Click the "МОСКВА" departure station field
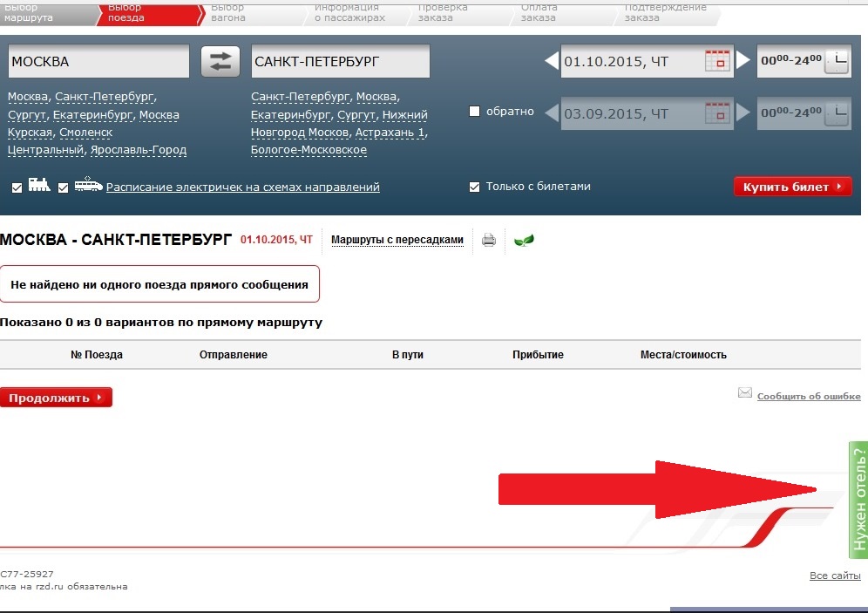868x613 pixels. (x=98, y=62)
